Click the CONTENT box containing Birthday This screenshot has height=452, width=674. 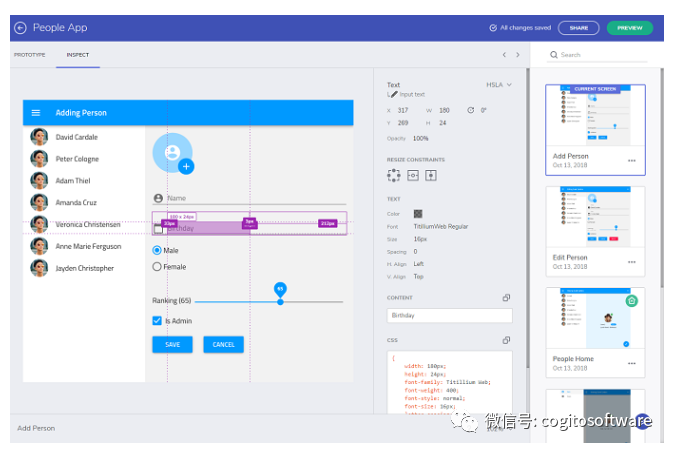click(450, 315)
